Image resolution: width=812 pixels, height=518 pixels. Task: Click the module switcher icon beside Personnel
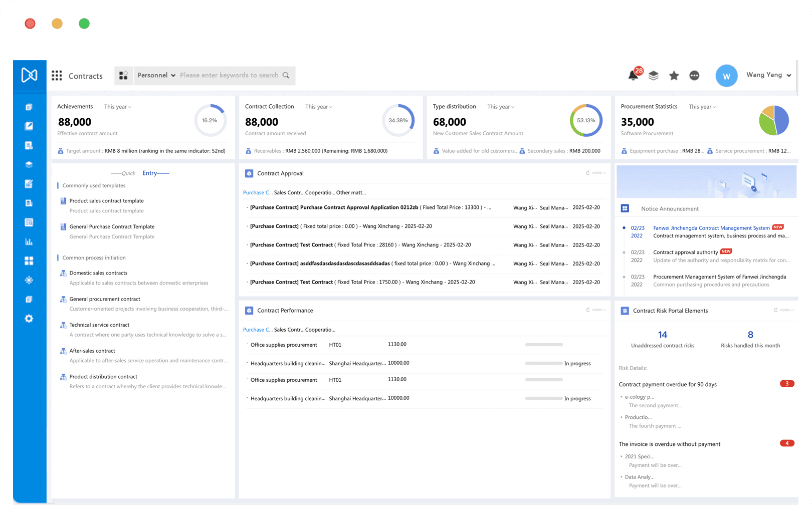(123, 75)
